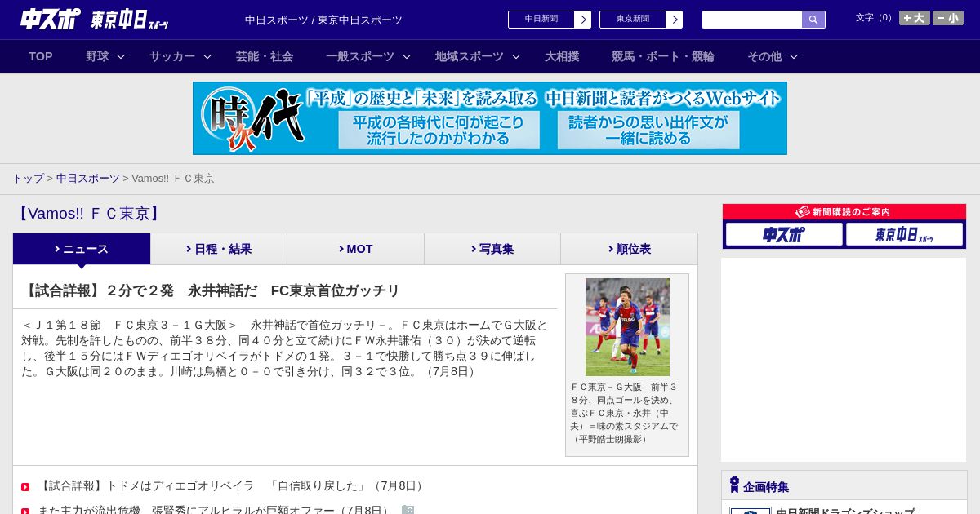Click 読者からの思い出作文 panel in banner
980x514 pixels.
(648, 131)
